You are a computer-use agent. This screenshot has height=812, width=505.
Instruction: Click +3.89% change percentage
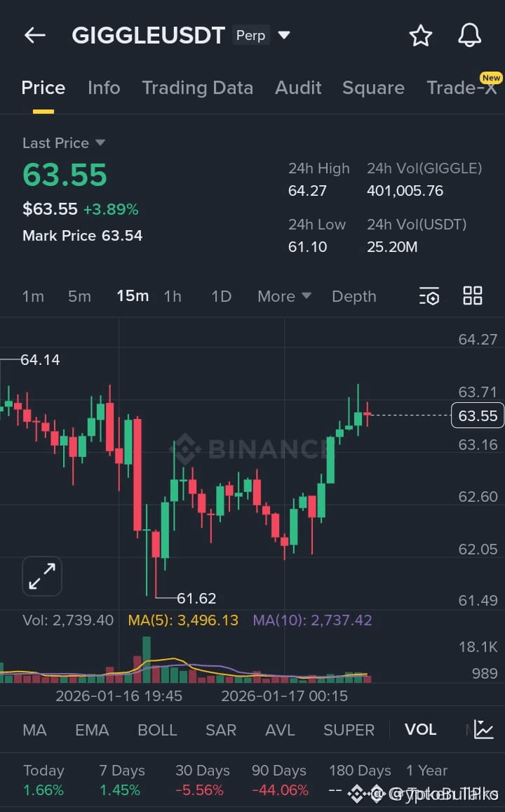click(111, 209)
